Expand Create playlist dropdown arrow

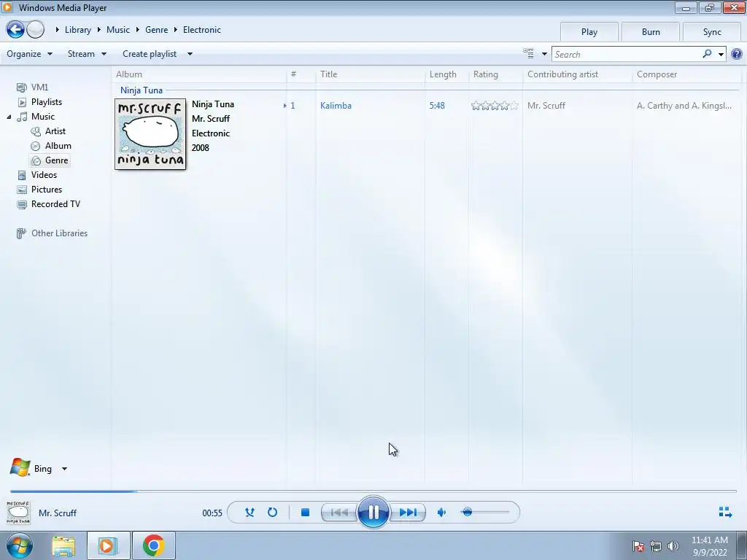click(190, 54)
